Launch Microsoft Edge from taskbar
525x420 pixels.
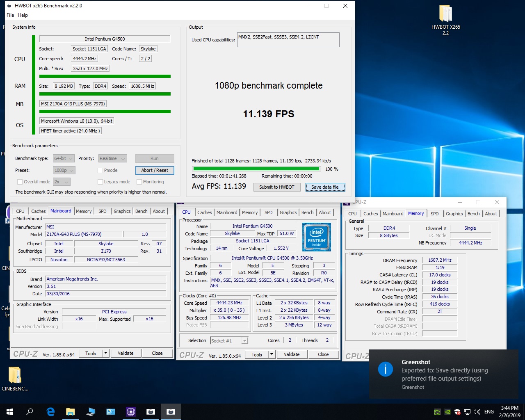pos(50,411)
